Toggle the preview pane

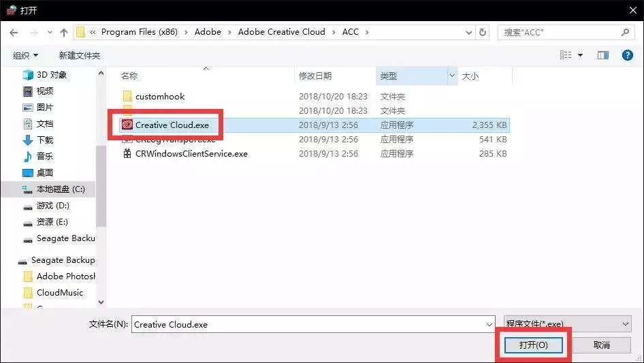coord(603,55)
